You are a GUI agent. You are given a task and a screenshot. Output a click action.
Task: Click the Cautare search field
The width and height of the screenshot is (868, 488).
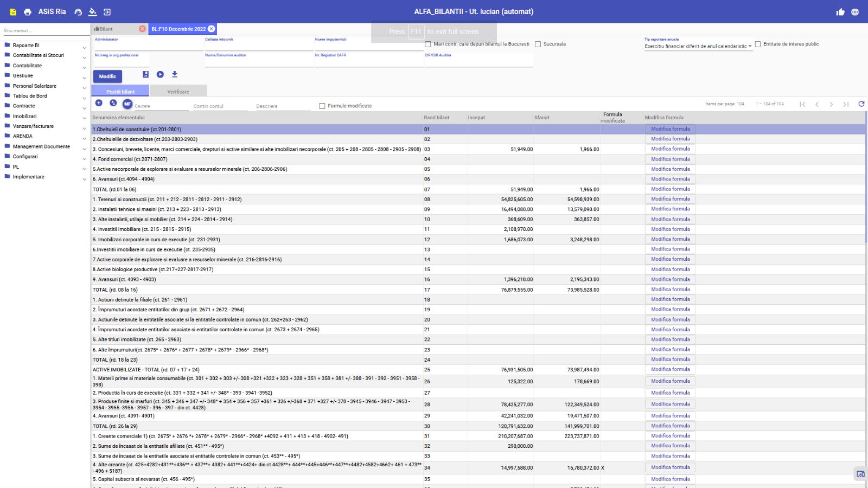[x=161, y=106]
